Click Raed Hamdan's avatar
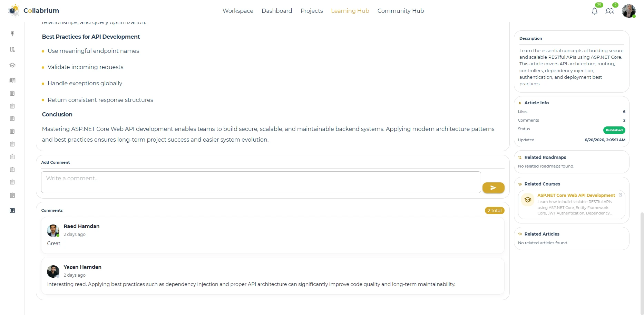 pyautogui.click(x=53, y=231)
